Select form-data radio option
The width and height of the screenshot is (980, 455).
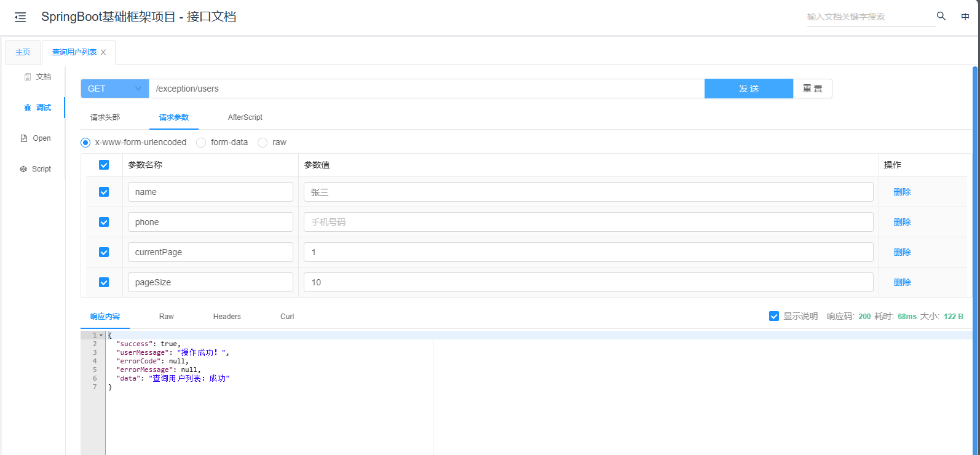tap(201, 143)
